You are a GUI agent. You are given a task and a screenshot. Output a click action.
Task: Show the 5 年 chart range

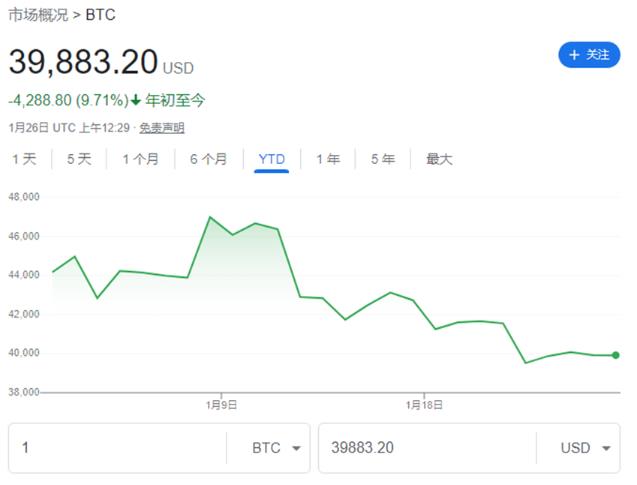coord(383,159)
